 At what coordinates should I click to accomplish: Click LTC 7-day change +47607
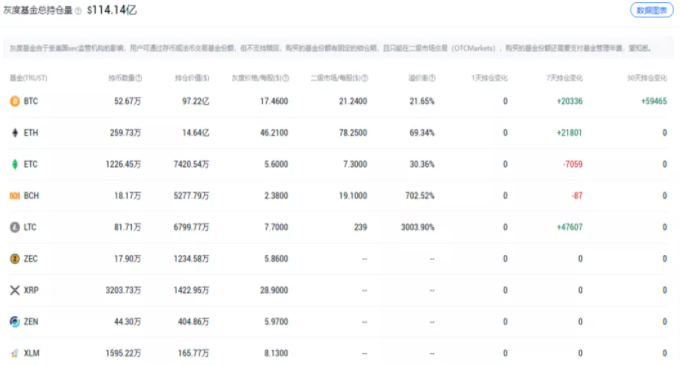pyautogui.click(x=569, y=227)
